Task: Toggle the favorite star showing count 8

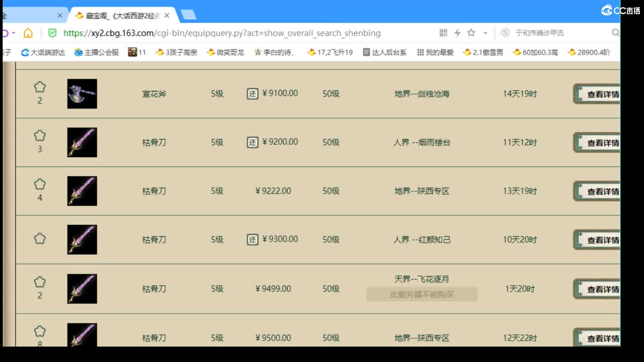Action: (x=40, y=332)
